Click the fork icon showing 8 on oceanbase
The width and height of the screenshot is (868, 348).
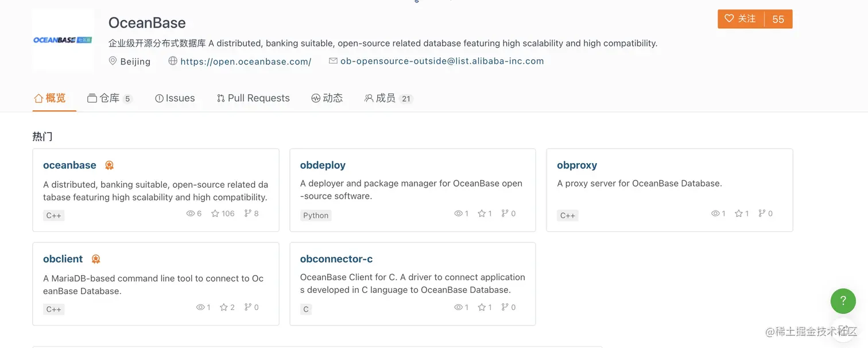pos(247,214)
